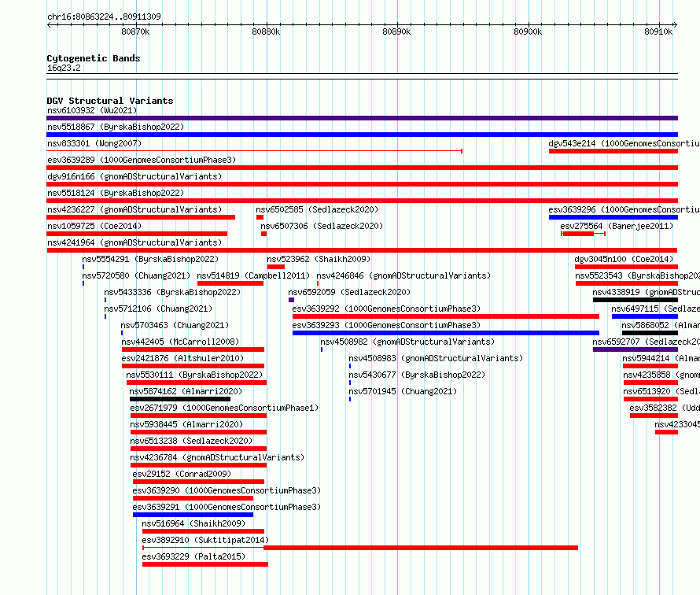The height and width of the screenshot is (595, 700).
Task: Open nsv523962 (Shaikh2009) label
Action: click(x=319, y=259)
